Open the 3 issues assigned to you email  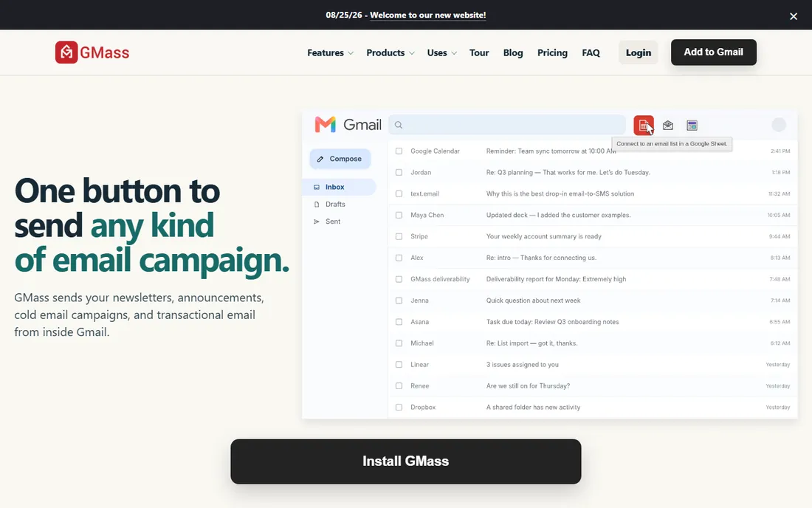pos(522,365)
